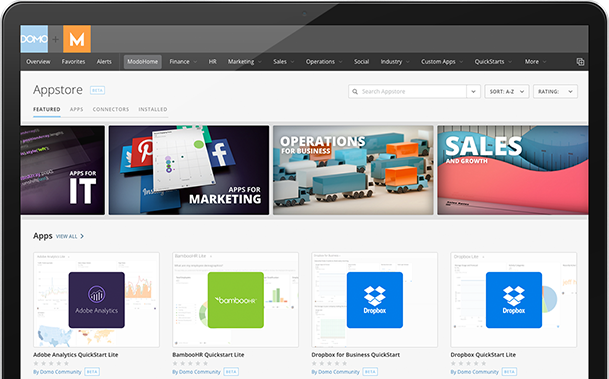609x379 pixels.
Task: Open the Dropbox QuickStart Lite icon
Action: pyautogui.click(x=514, y=300)
